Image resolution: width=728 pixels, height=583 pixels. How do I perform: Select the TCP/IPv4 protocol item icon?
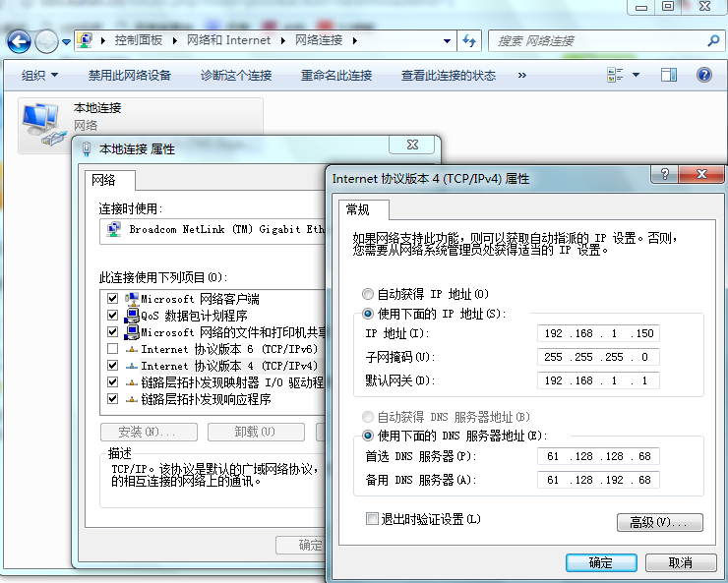click(132, 366)
